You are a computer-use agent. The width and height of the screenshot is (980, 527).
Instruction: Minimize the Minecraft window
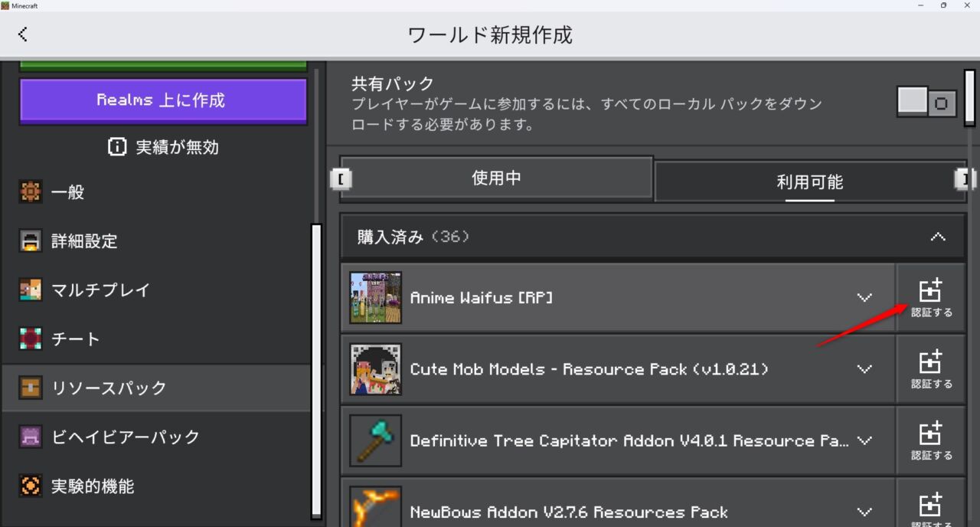tap(920, 5)
